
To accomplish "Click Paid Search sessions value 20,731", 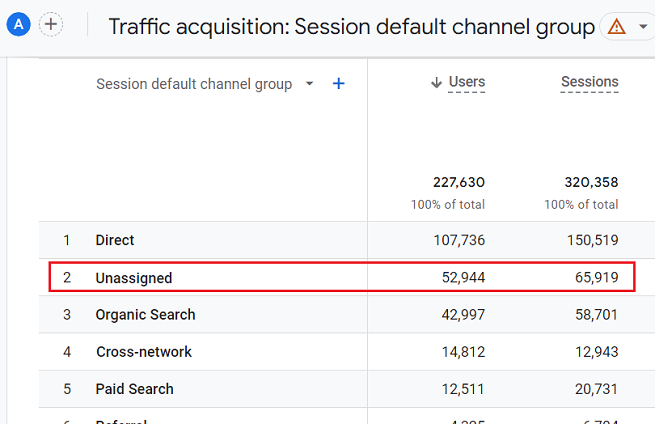I will point(597,389).
